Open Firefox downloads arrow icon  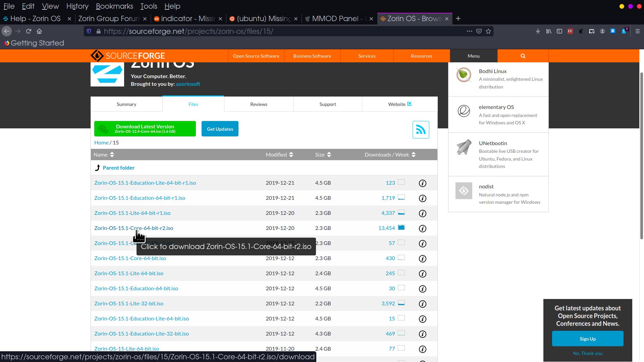click(x=538, y=31)
